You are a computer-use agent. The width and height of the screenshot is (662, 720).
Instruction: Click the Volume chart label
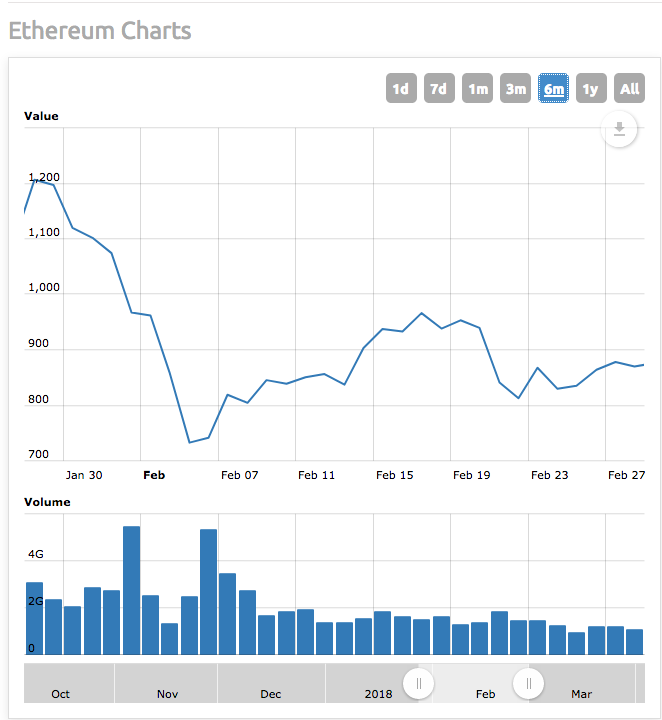coord(47,502)
